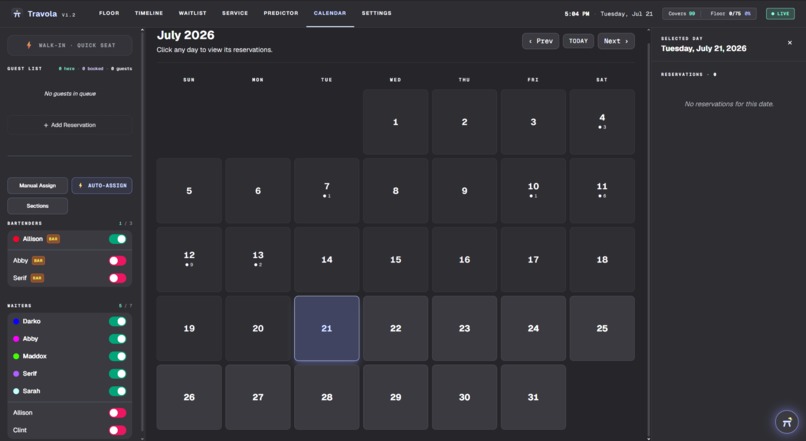Open the Settings tab
Screen dimensions: 806x441
(x=376, y=13)
